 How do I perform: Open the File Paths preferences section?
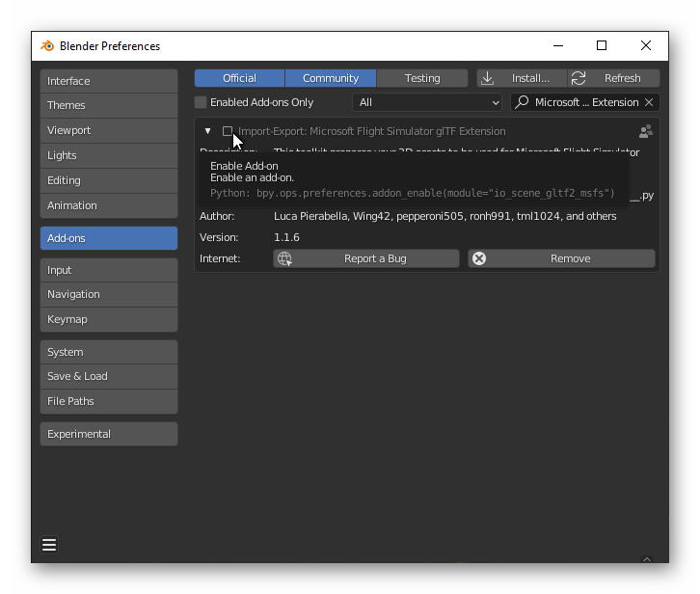[109, 401]
